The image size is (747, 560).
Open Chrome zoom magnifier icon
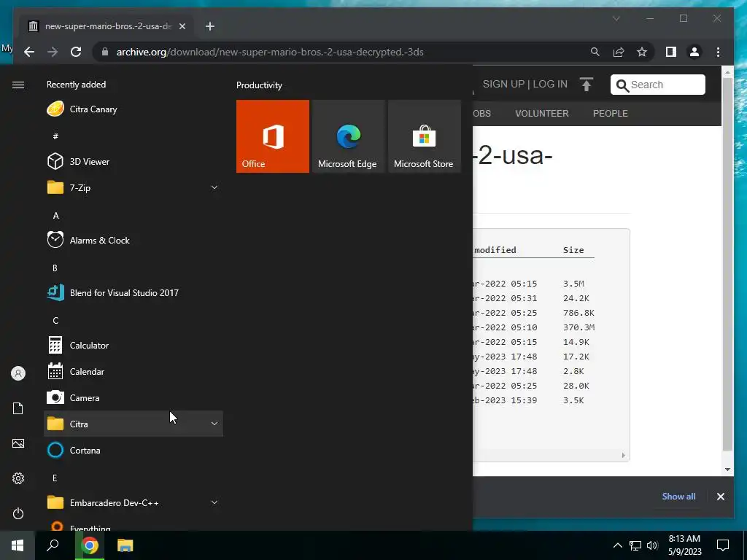[595, 52]
